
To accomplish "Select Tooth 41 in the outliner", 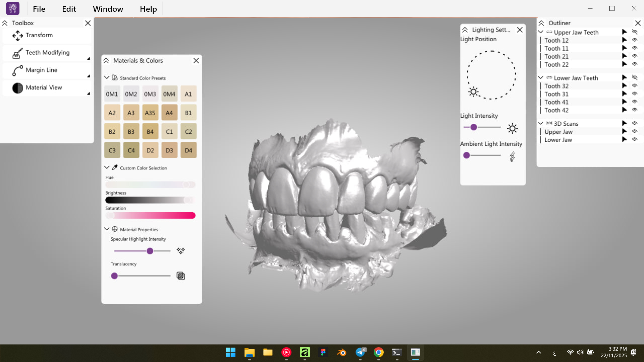I will coord(556,102).
